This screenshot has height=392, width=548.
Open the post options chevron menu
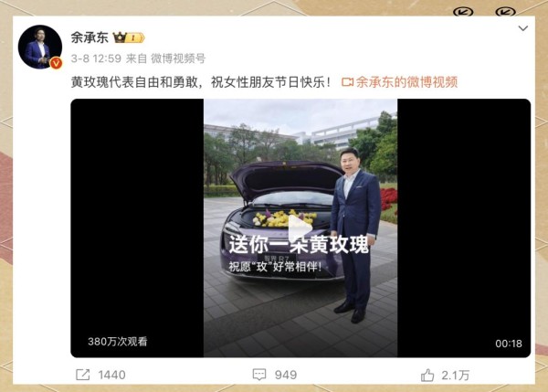(x=522, y=28)
